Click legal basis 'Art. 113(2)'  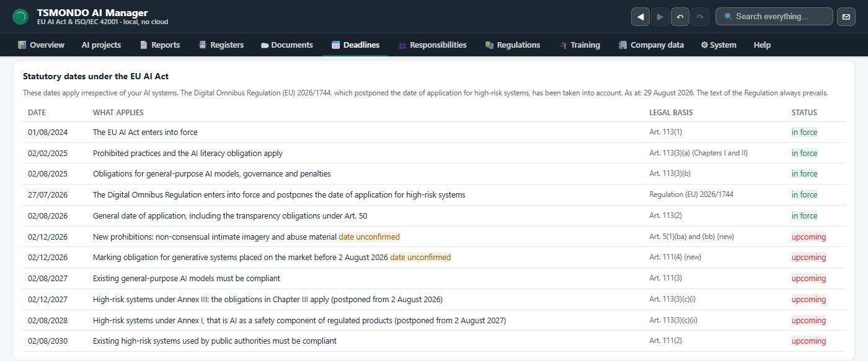[665, 215]
